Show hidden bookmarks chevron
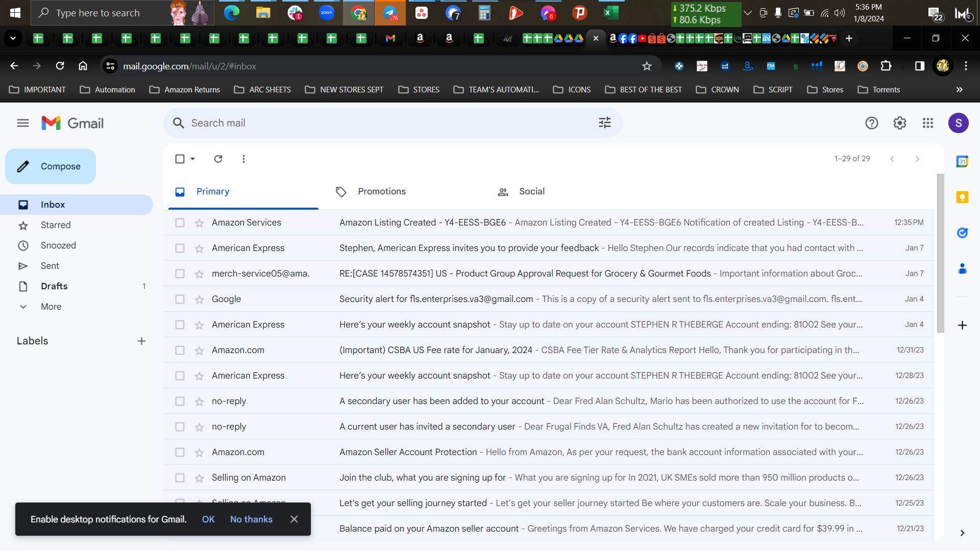 click(960, 89)
